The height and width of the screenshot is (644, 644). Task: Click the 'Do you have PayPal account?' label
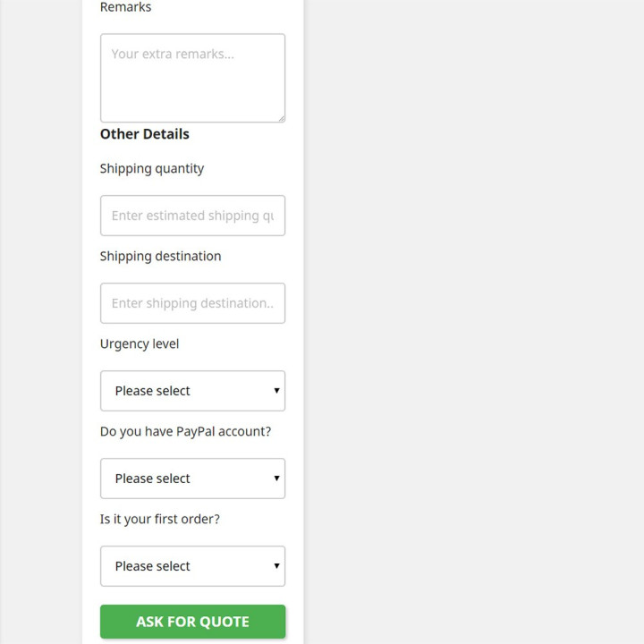pos(186,432)
